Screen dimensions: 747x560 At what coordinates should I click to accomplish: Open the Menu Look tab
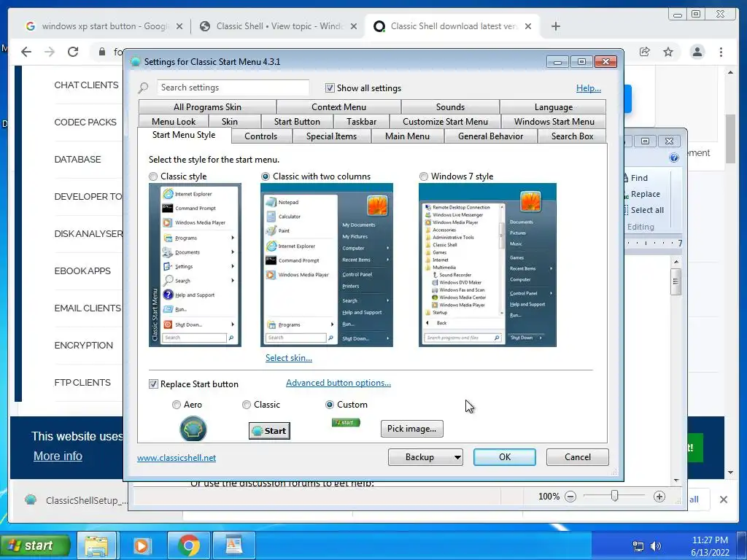[x=174, y=122]
